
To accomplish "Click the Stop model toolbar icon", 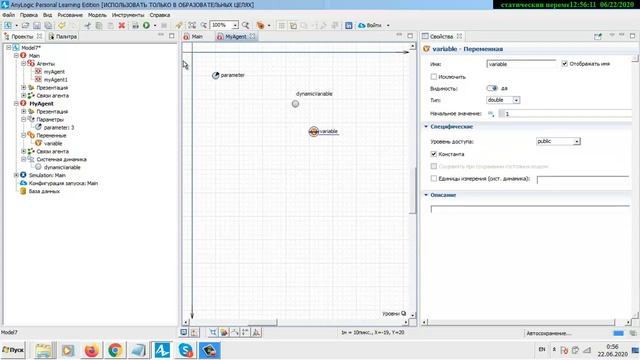I will 164,25.
